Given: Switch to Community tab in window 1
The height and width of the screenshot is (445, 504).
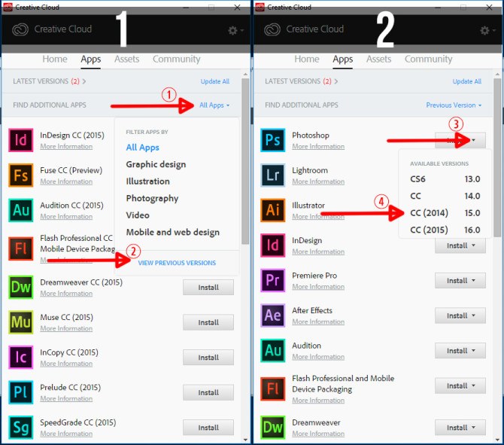Looking at the screenshot, I should point(176,59).
